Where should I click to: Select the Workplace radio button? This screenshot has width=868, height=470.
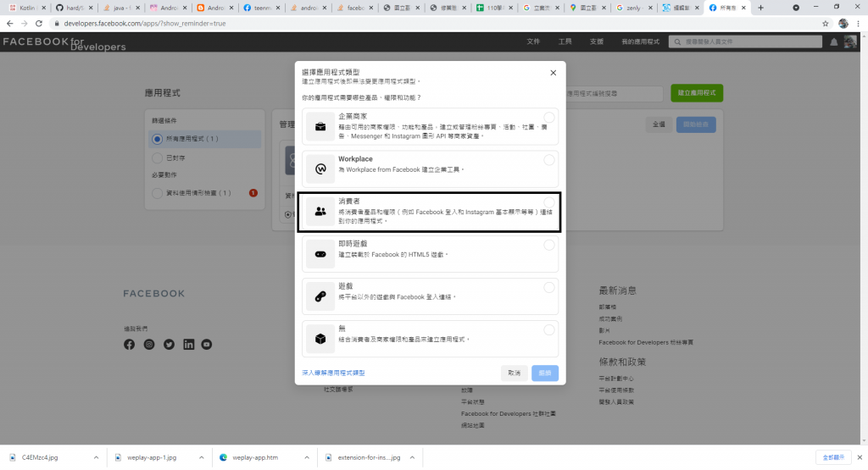pyautogui.click(x=548, y=160)
